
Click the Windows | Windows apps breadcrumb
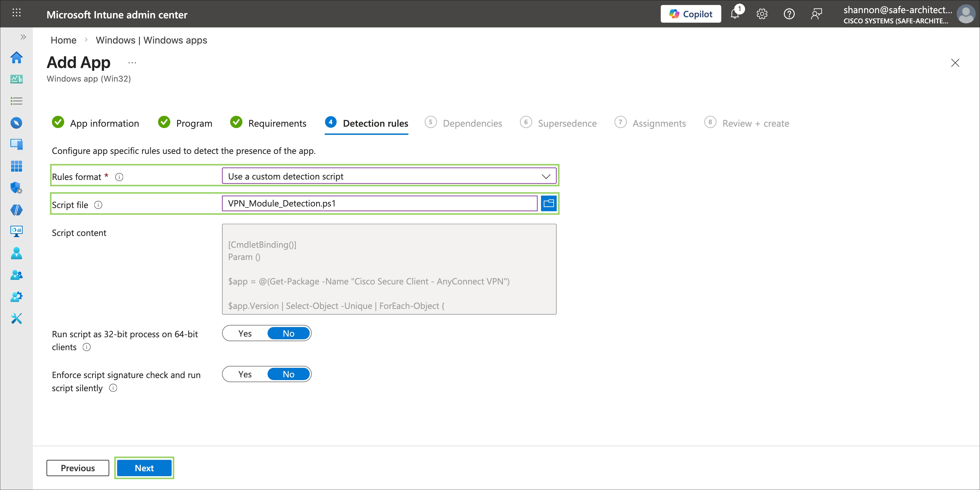tap(151, 40)
